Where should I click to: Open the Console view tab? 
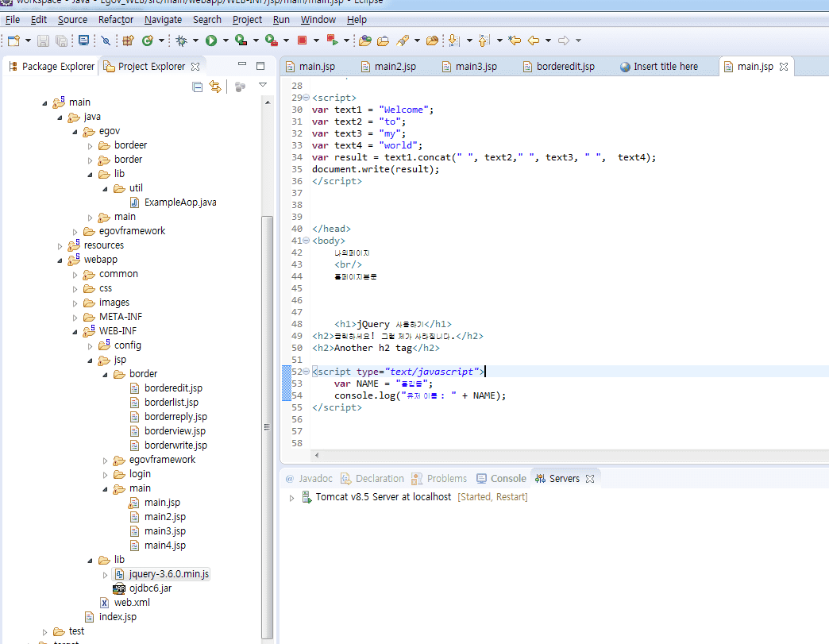tap(507, 479)
